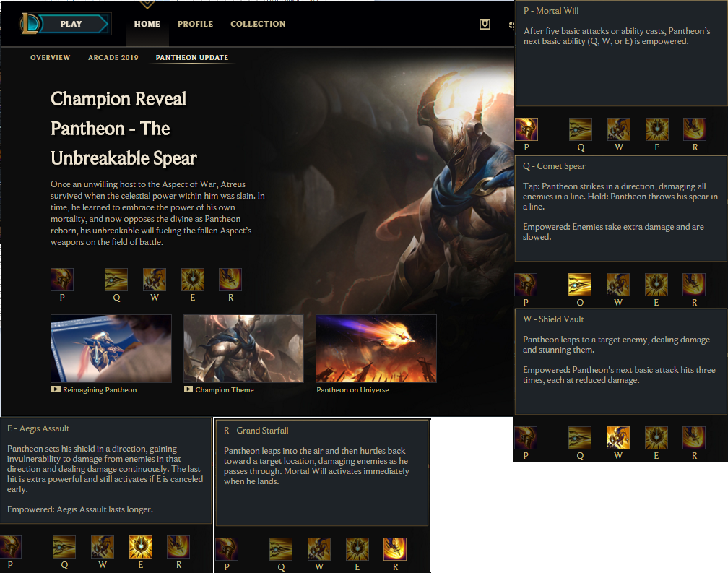Click the highlighted W icon under Shield Vault panel

(618, 438)
